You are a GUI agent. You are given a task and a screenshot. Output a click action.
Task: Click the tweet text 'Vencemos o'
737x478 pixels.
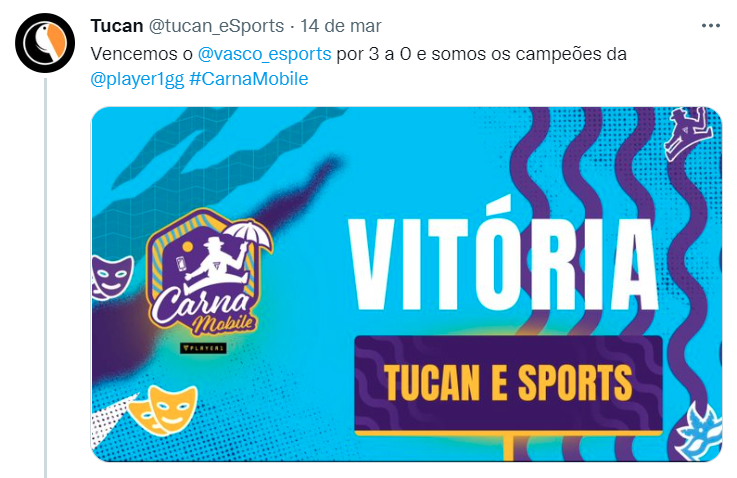(x=141, y=54)
